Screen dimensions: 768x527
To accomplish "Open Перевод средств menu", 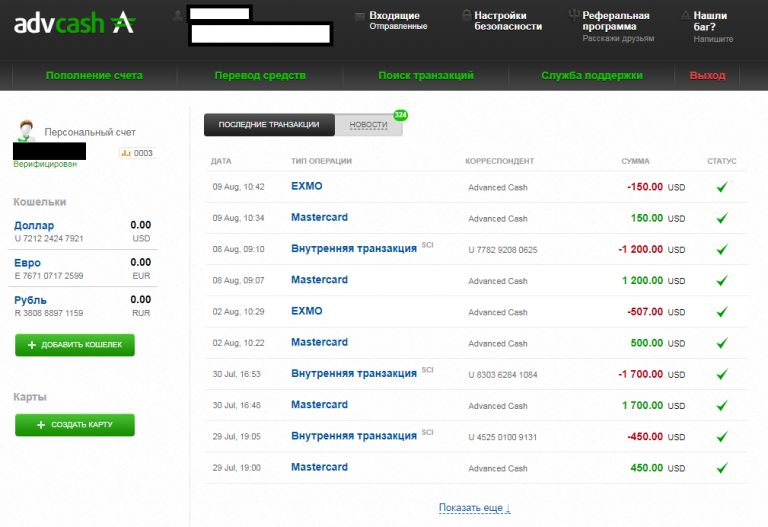I will click(x=260, y=75).
